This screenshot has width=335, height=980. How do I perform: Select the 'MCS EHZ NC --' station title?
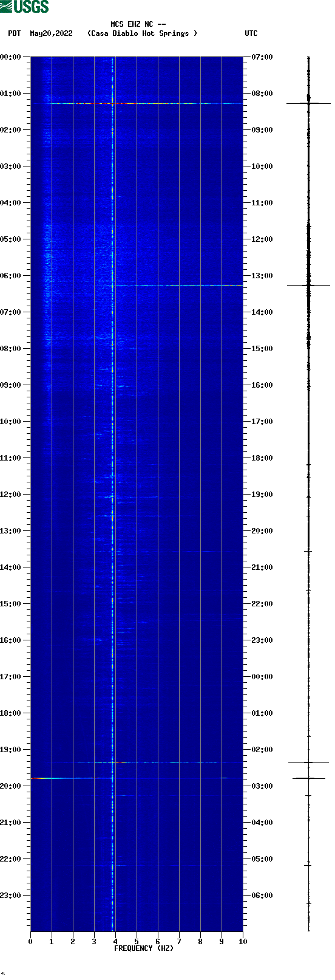[138, 24]
